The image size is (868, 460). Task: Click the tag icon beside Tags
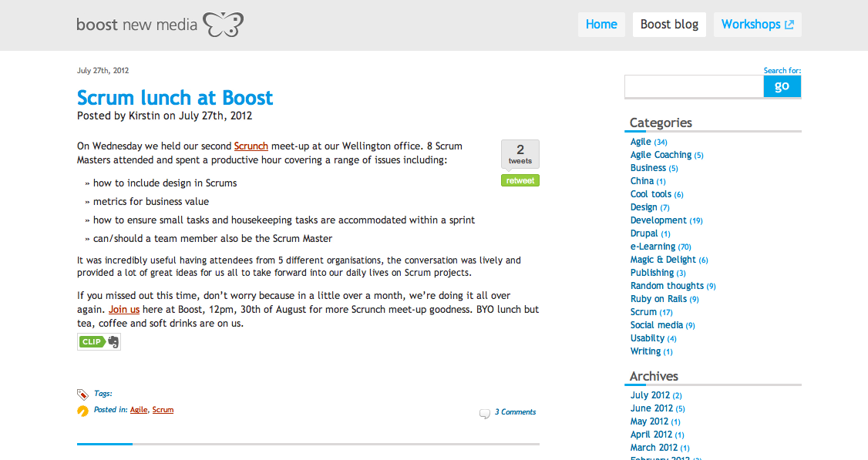point(82,395)
